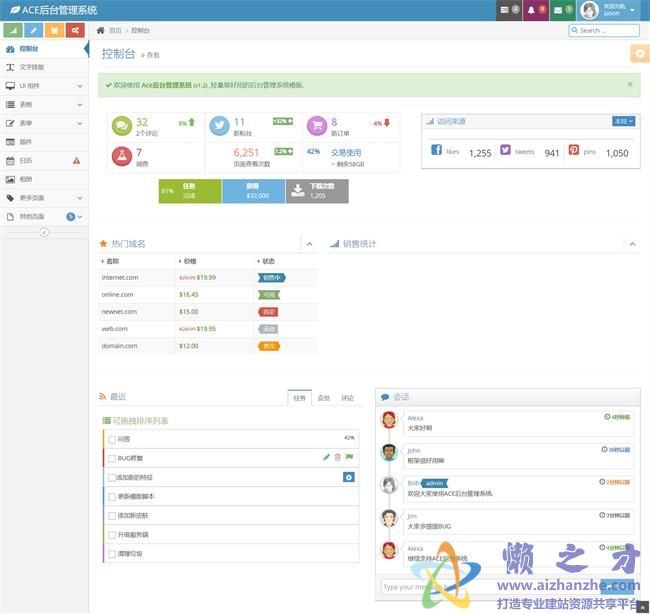The height and width of the screenshot is (614, 650).
Task: Check the 问答 task checkbox
Action: point(112,439)
